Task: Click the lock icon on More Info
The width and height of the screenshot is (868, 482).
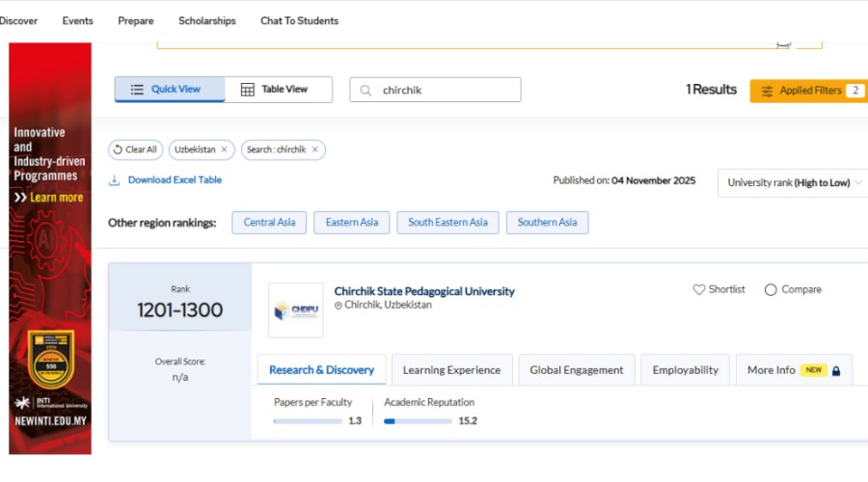Action: click(x=836, y=370)
